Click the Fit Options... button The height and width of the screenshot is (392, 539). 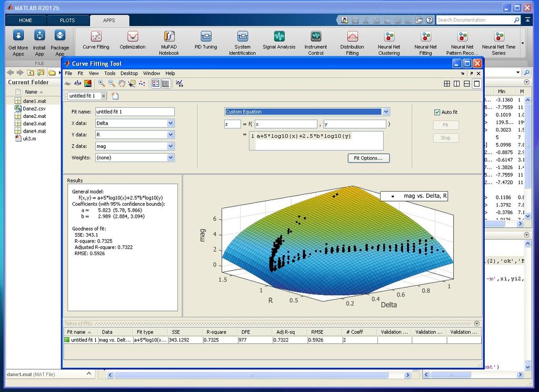pos(368,158)
